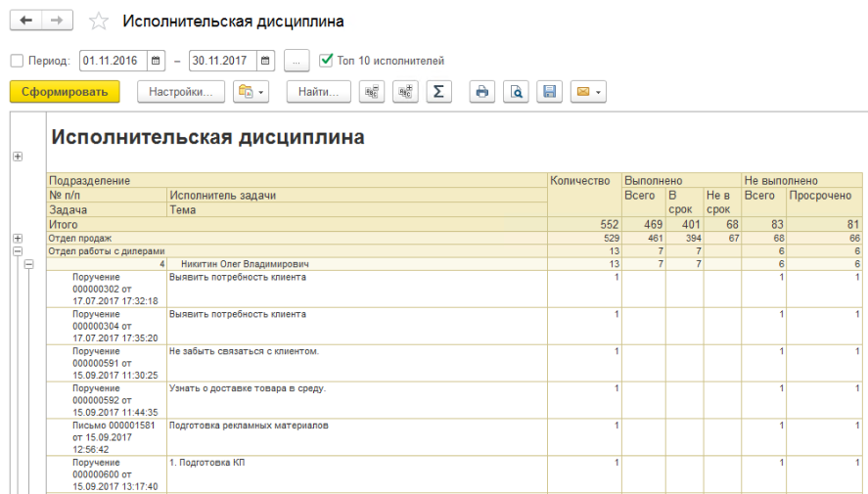Open the Настройки... button
The height and width of the screenshot is (494, 868).
(181, 92)
